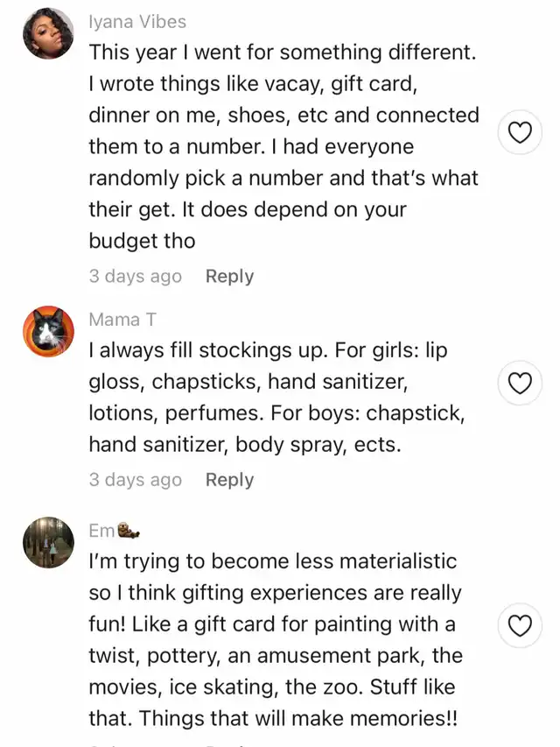Heart Em's comment about gifting experiences
Image resolution: width=560 pixels, height=747 pixels.
(521, 625)
